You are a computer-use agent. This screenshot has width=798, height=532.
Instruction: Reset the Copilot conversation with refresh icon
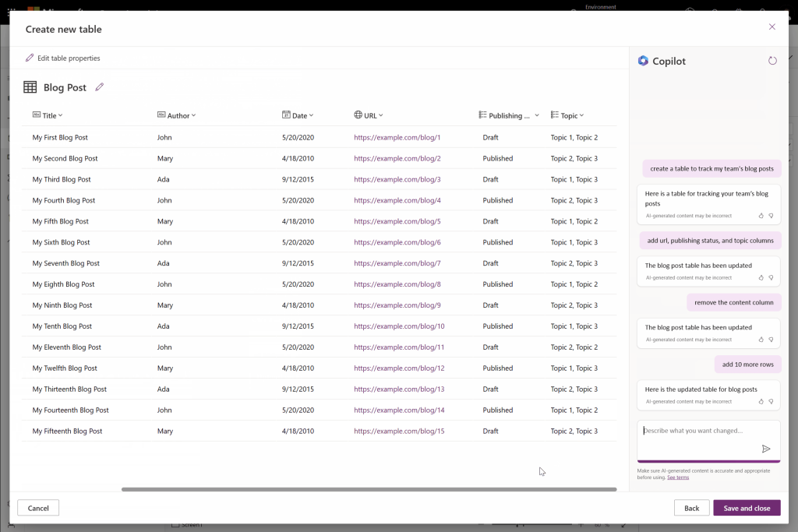click(772, 61)
